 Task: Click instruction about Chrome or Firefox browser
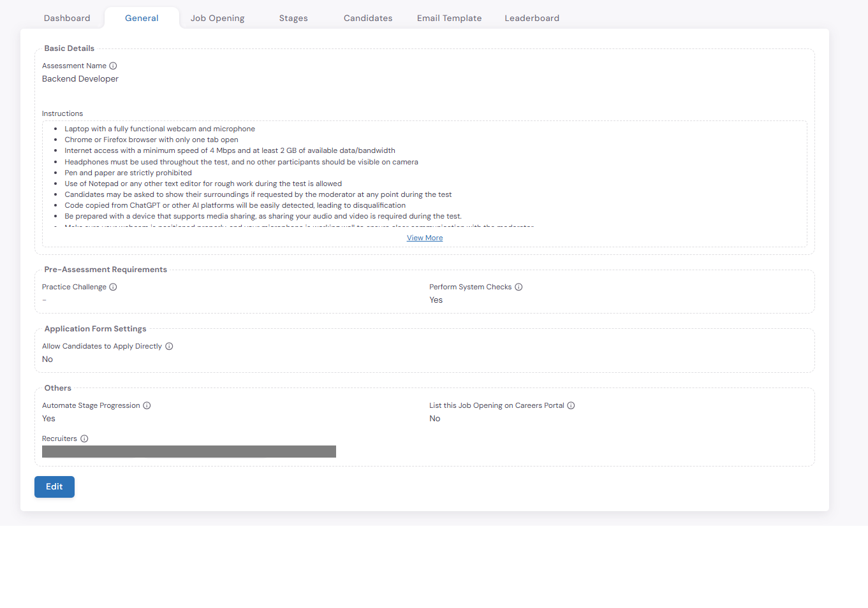point(151,140)
